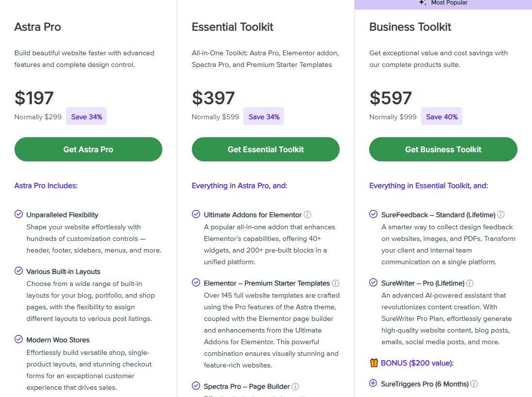Click the Business Toolkit plan heading
The height and width of the screenshot is (397, 532).
click(410, 27)
